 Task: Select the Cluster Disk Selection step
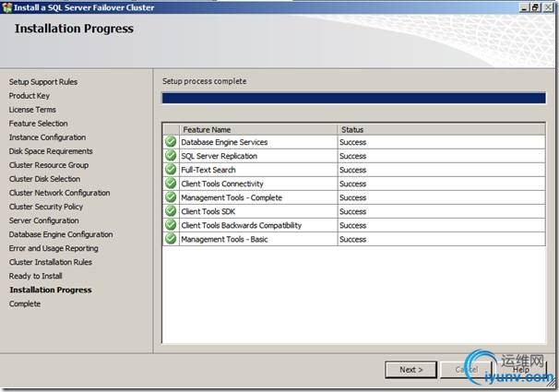44,179
